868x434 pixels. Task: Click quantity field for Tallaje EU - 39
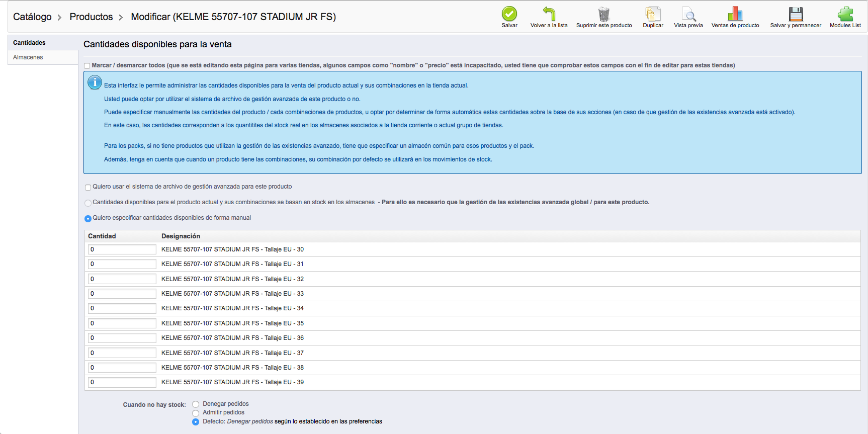[x=122, y=382]
